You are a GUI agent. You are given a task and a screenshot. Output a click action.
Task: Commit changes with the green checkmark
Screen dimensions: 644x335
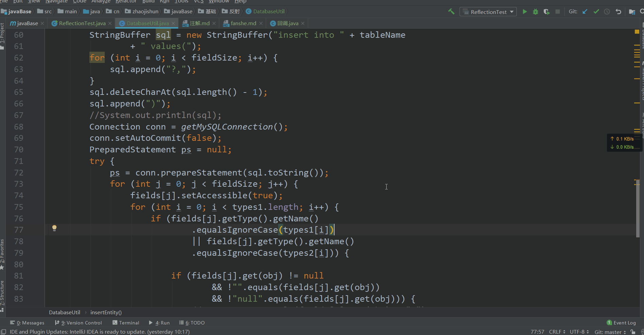pyautogui.click(x=596, y=12)
